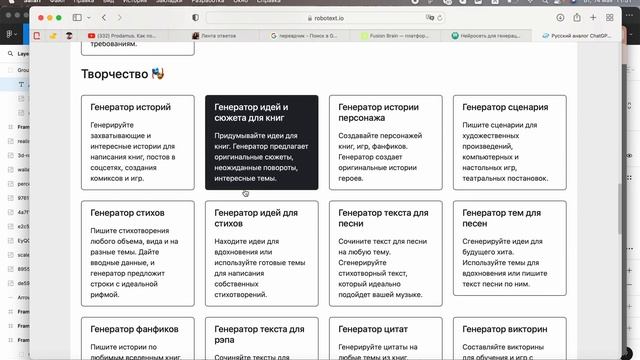Reload the robotext.io page
This screenshot has width=640, height=360.
pos(440,18)
